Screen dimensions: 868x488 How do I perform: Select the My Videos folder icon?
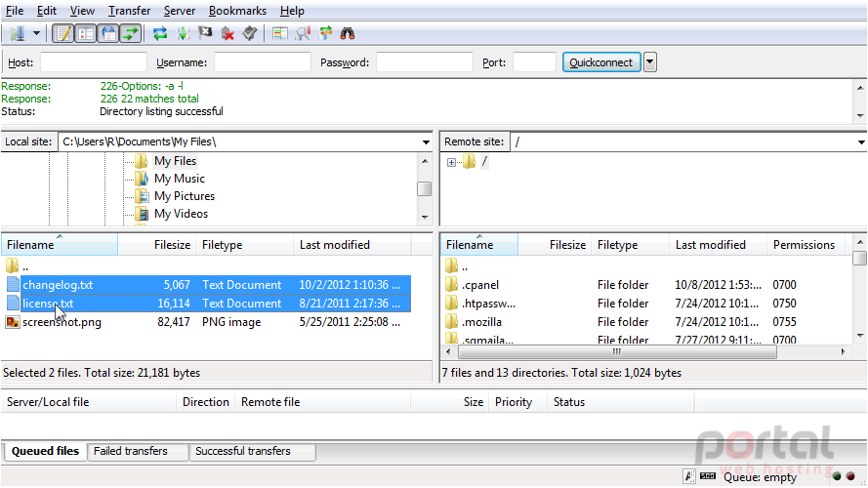[x=142, y=214]
